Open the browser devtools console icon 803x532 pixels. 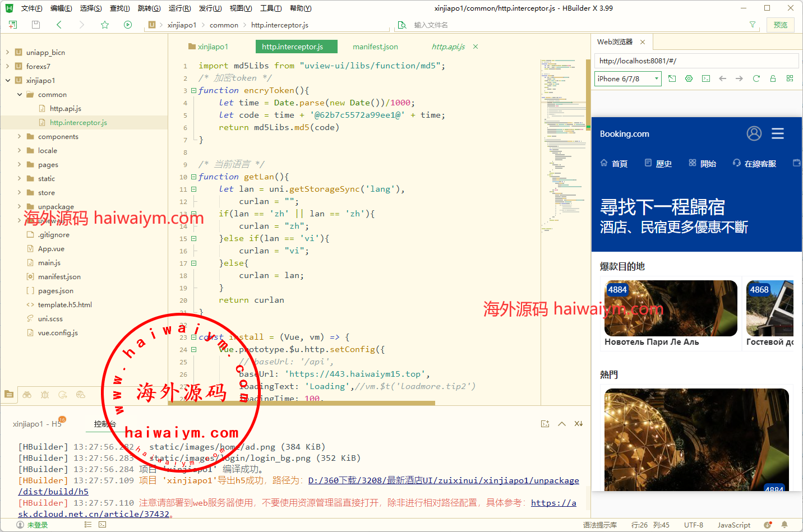point(706,78)
